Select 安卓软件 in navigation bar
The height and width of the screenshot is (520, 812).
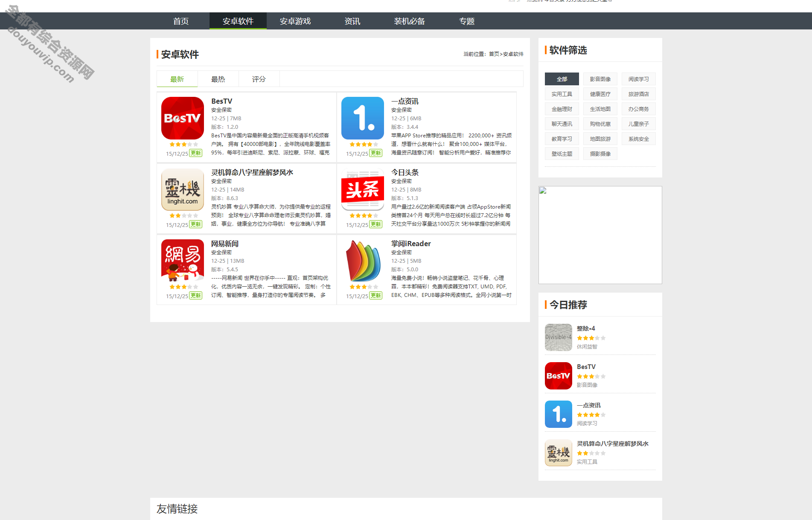pyautogui.click(x=238, y=21)
